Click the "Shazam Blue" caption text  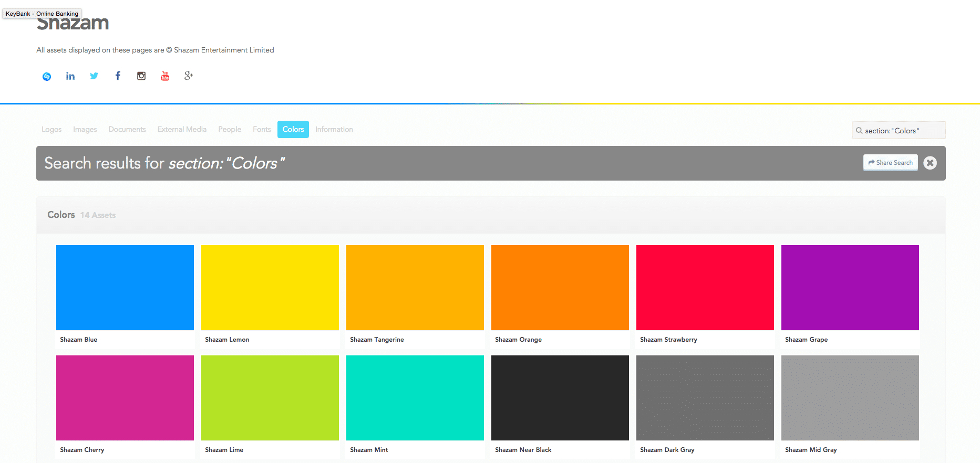[79, 340]
